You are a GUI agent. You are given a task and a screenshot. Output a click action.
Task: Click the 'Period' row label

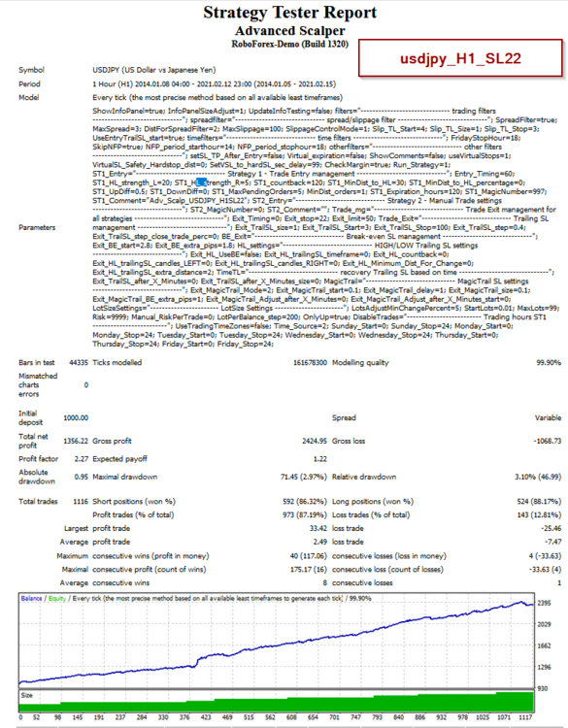(x=29, y=84)
